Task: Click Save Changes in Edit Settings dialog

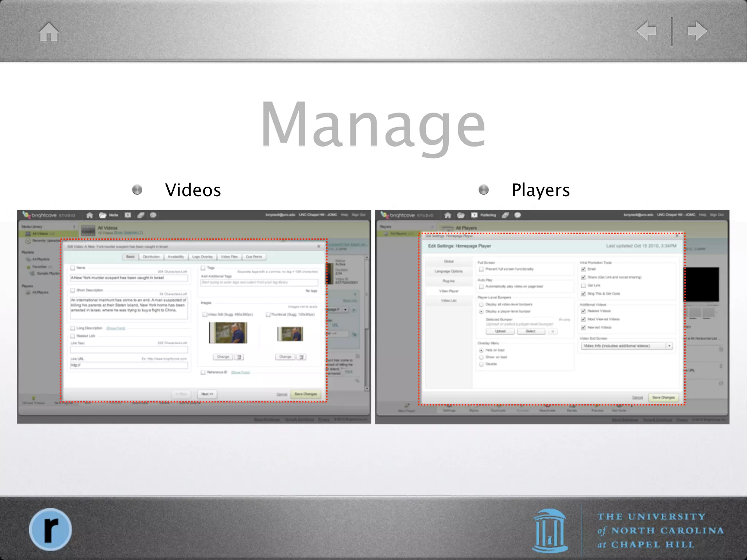Action: point(663,397)
